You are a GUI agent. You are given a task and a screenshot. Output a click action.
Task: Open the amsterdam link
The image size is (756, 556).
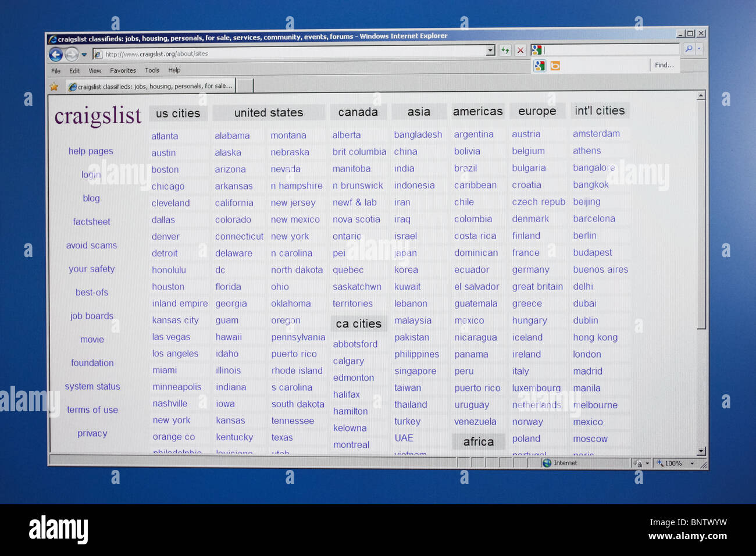click(x=597, y=134)
